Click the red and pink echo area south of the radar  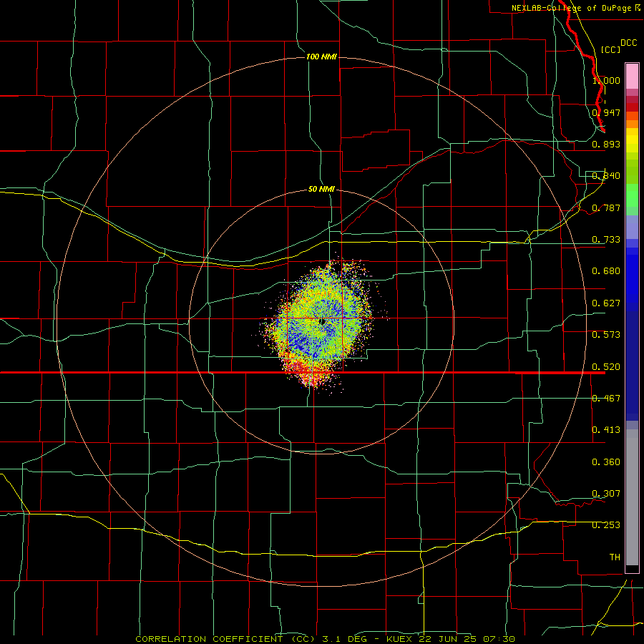coord(306,371)
